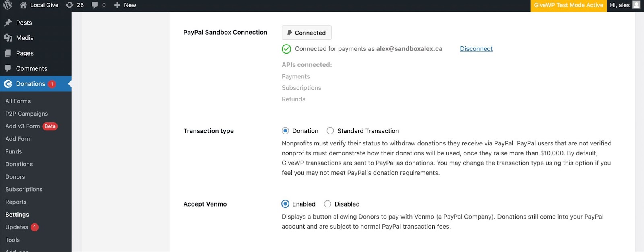
Task: Open Add v3 Form submenu item
Action: [23, 126]
